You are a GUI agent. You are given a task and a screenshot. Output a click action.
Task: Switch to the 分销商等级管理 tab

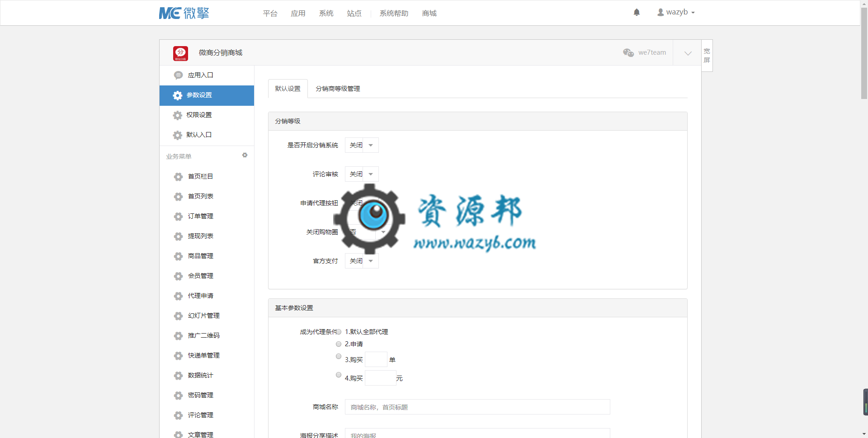[338, 89]
